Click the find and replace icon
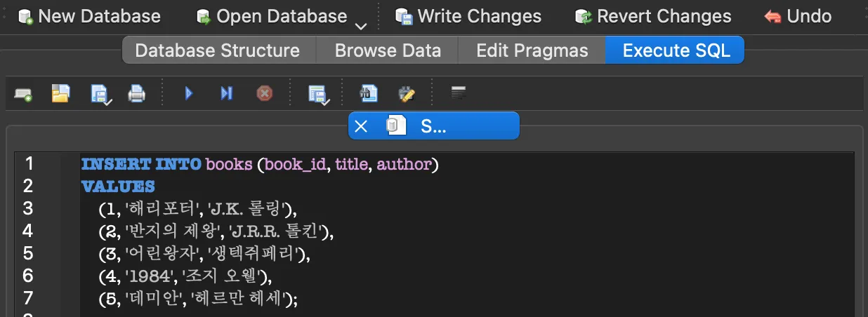This screenshot has width=868, height=317. pyautogui.click(x=407, y=93)
